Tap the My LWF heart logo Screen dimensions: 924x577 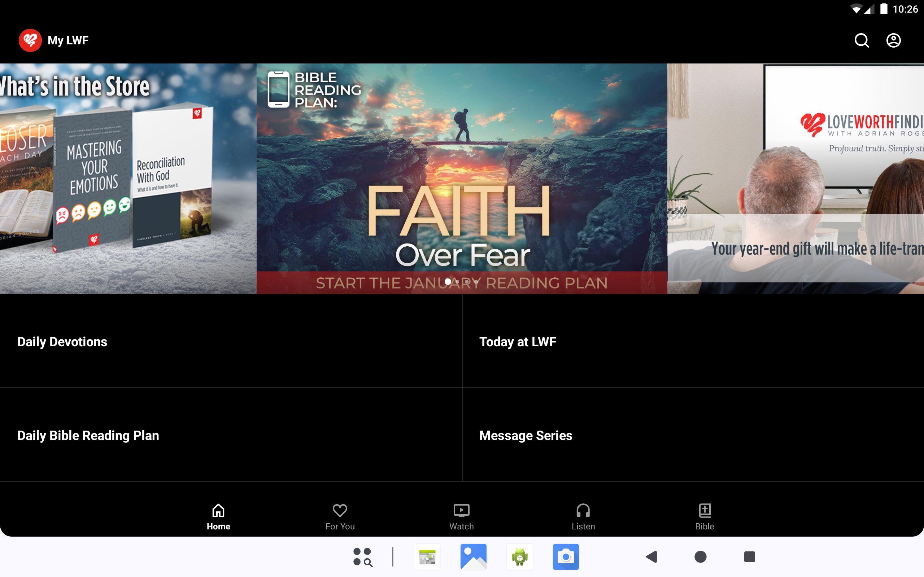(x=30, y=40)
